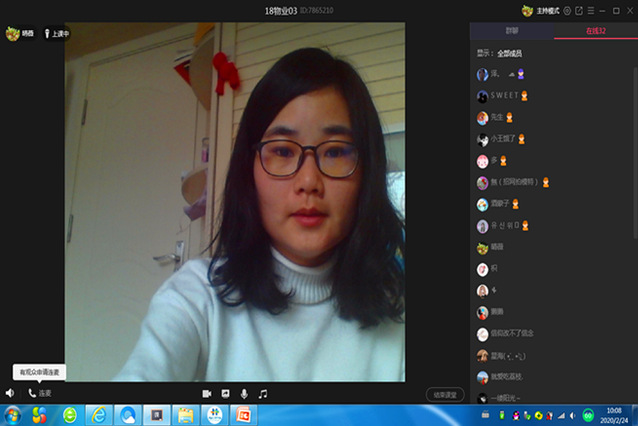Click the share/pop-out icon in title bar

579,10
